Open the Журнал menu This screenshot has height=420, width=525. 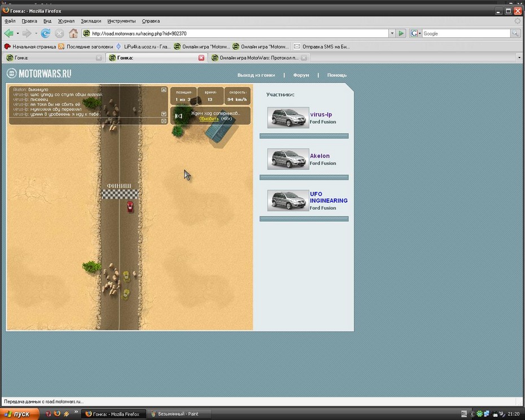(x=66, y=21)
